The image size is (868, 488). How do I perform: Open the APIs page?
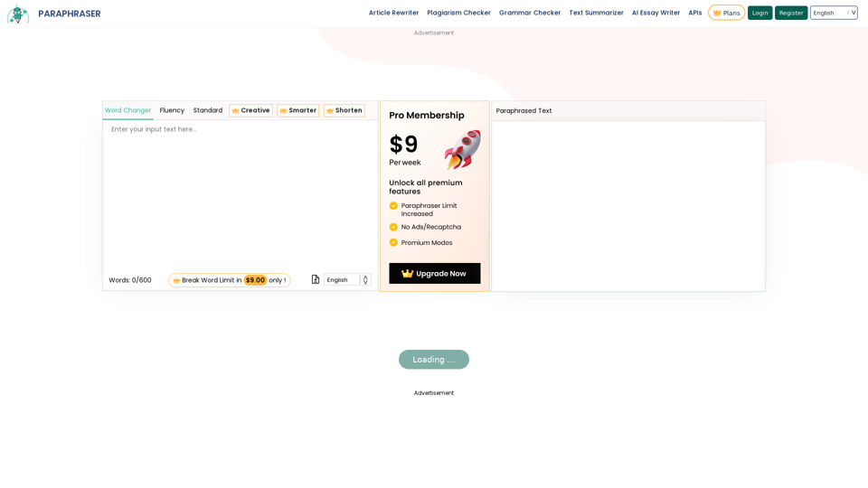tap(694, 13)
